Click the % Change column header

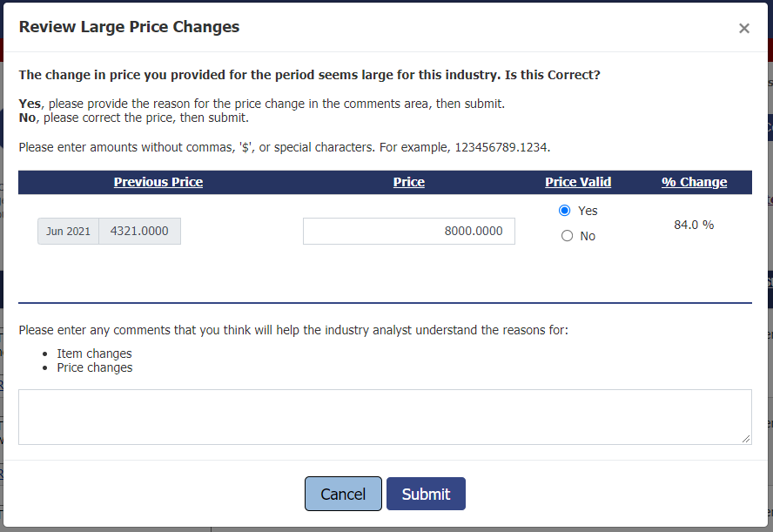tap(694, 182)
